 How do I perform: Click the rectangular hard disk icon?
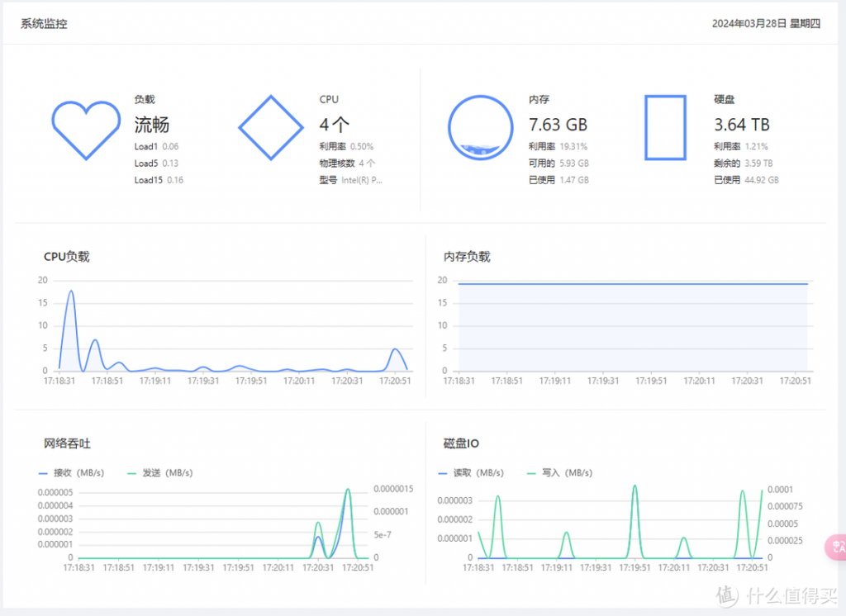pyautogui.click(x=665, y=128)
